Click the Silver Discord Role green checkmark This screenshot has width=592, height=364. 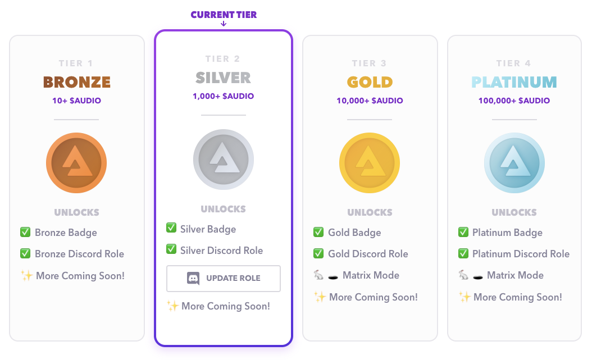click(x=171, y=249)
